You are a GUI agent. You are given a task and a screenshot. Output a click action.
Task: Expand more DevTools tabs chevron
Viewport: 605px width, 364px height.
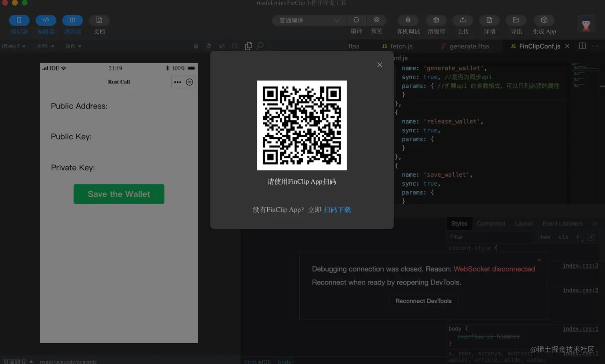pyautogui.click(x=595, y=224)
